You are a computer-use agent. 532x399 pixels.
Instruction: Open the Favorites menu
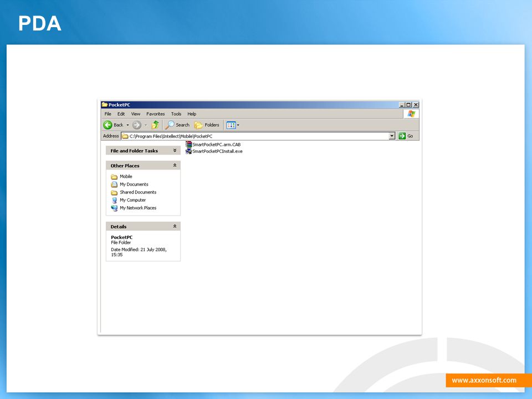tap(155, 114)
